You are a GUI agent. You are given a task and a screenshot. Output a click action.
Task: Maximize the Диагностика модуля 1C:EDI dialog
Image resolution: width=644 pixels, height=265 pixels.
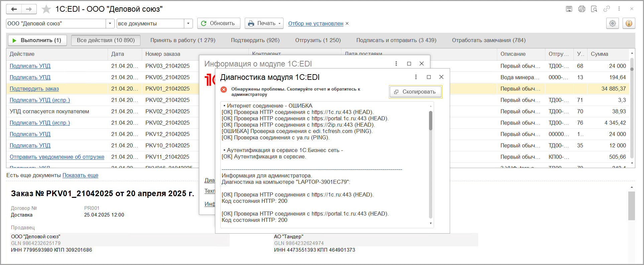coord(429,77)
